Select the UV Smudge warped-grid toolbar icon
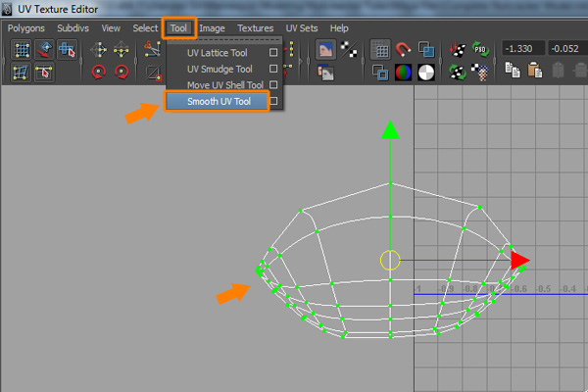This screenshot has width=588, height=392. point(21,73)
